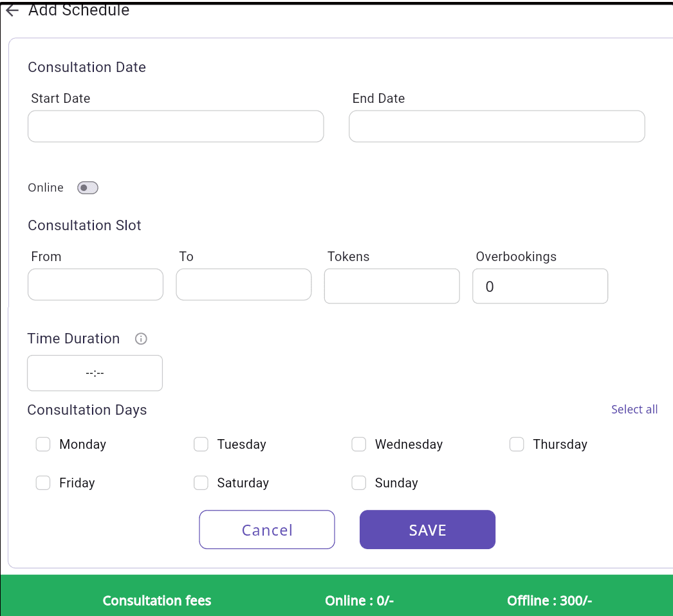
Task: Click the 'Time Duration' label
Action: click(x=73, y=338)
